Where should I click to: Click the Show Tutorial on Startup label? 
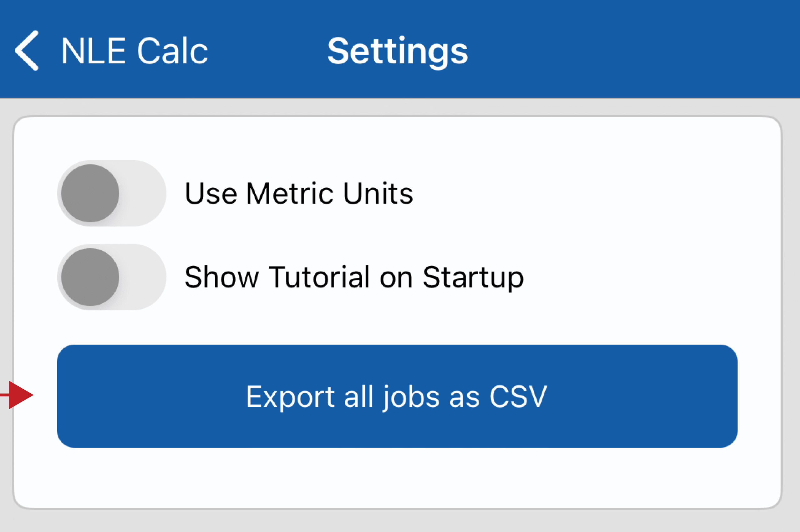pyautogui.click(x=354, y=277)
